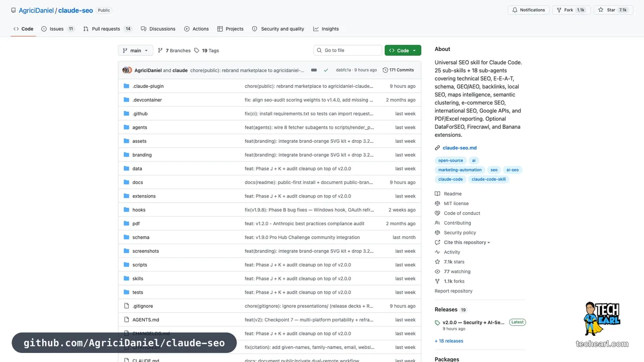Open the Projects tab
Viewport: 644px width, 362px height.
[x=230, y=29]
